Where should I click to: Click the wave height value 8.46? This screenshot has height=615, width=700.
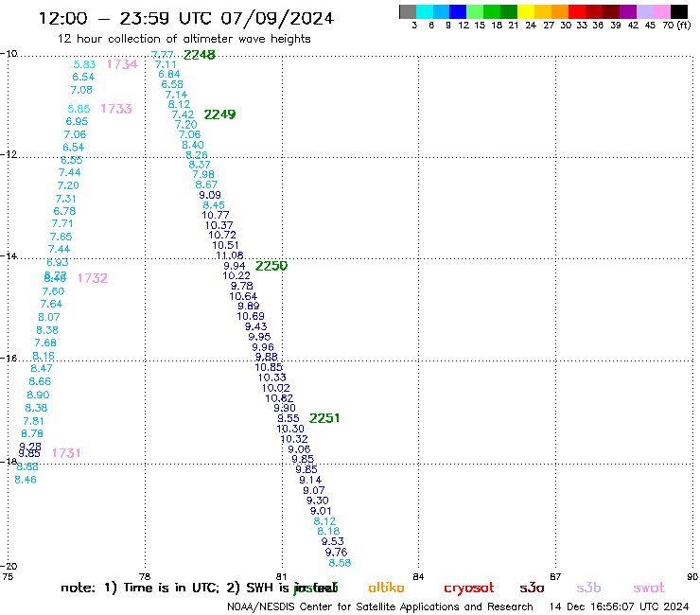click(26, 480)
